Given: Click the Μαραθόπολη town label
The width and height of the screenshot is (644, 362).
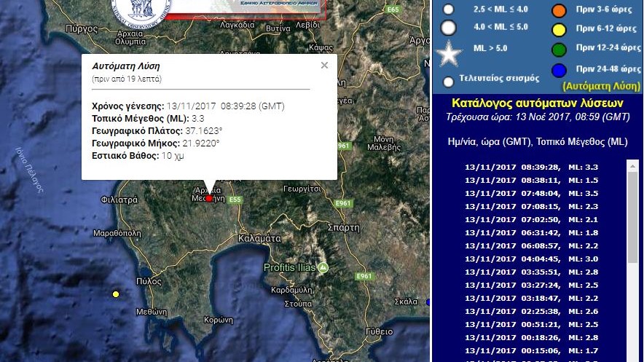Looking at the screenshot, I should pyautogui.click(x=117, y=234).
